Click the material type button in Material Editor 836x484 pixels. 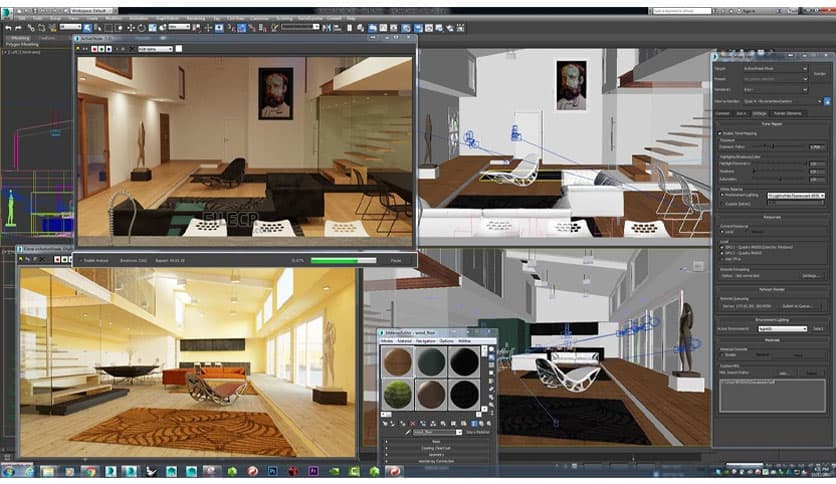(478, 432)
